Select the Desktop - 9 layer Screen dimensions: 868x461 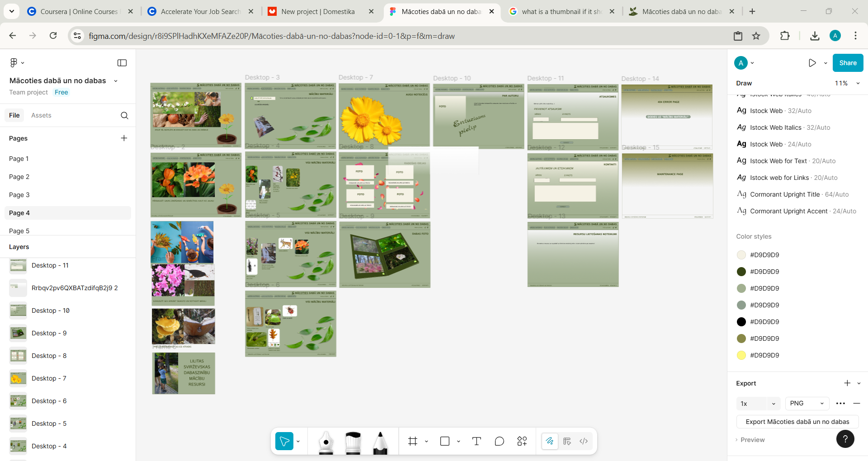pyautogui.click(x=49, y=333)
